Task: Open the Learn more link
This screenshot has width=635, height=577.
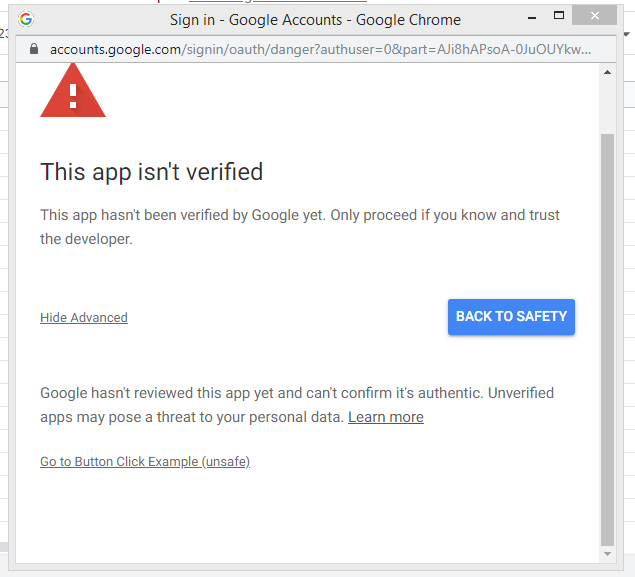Action: point(385,417)
